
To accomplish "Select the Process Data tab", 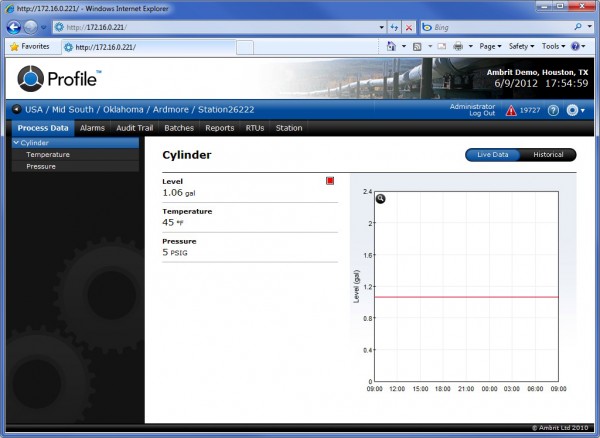I will tap(43, 128).
